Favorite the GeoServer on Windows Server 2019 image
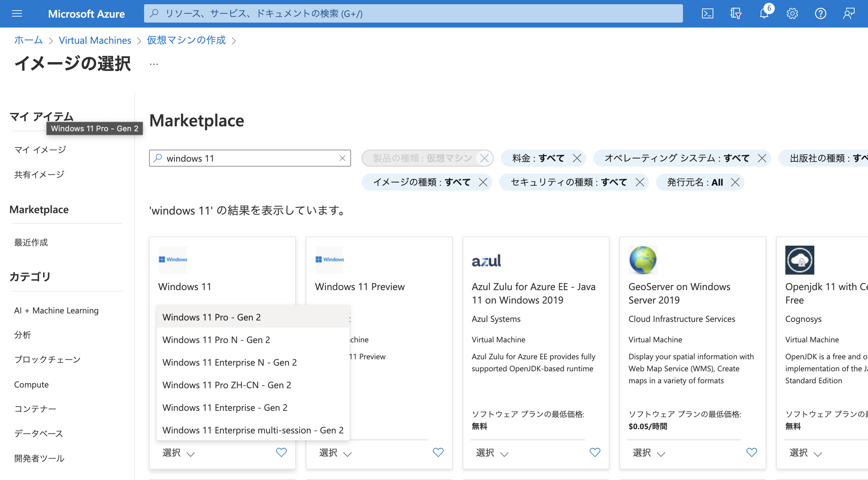The width and height of the screenshot is (868, 480). click(x=751, y=452)
